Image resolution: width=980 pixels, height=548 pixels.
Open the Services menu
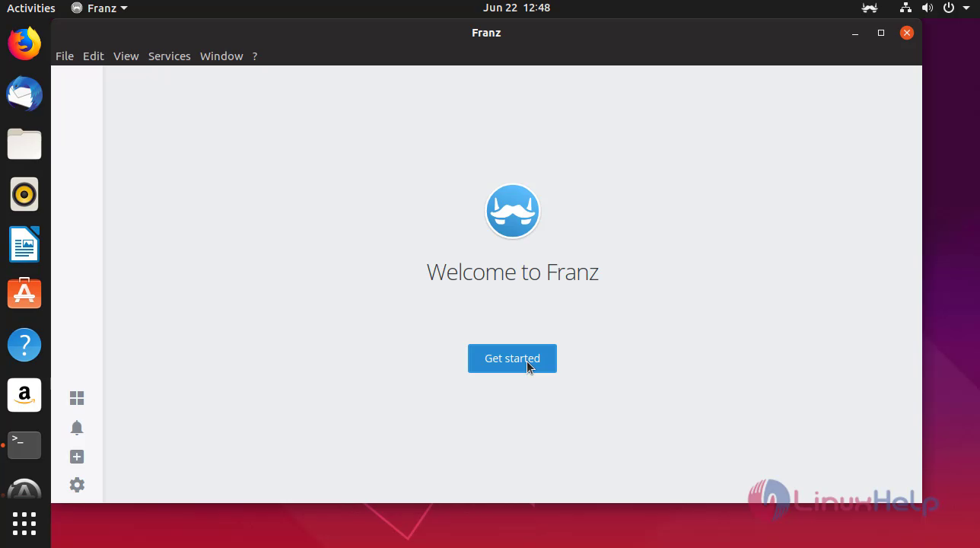[170, 56]
